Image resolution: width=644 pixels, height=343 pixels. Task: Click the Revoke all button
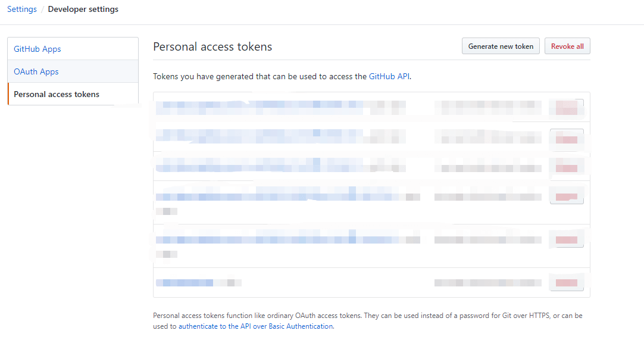click(x=567, y=46)
